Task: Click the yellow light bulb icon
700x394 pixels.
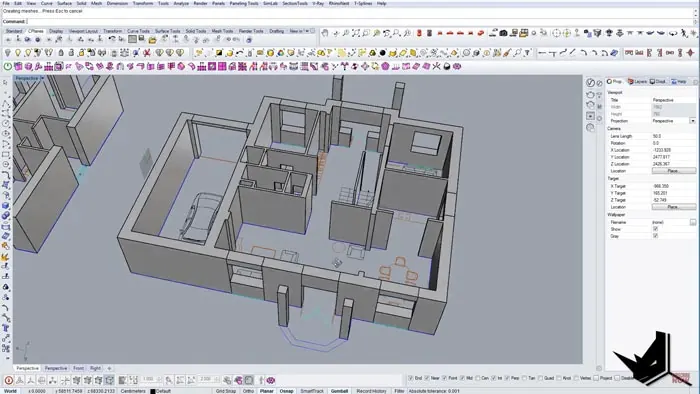Action: tap(18, 53)
